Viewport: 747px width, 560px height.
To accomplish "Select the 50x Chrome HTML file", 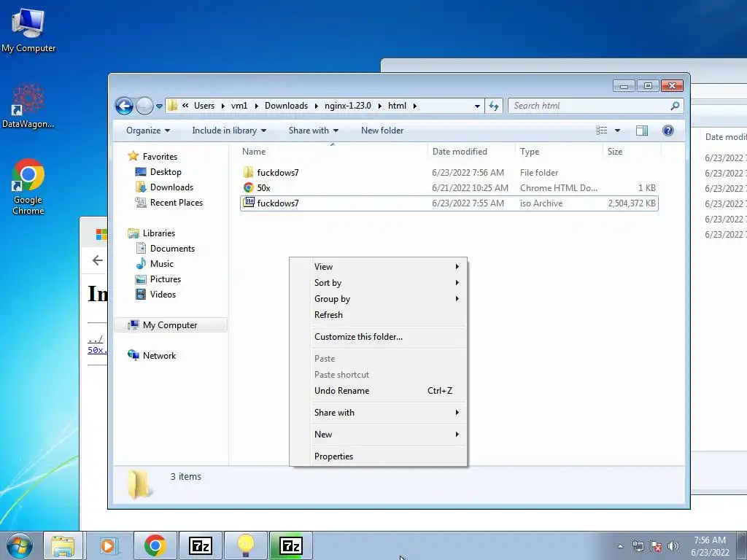I will 449,187.
